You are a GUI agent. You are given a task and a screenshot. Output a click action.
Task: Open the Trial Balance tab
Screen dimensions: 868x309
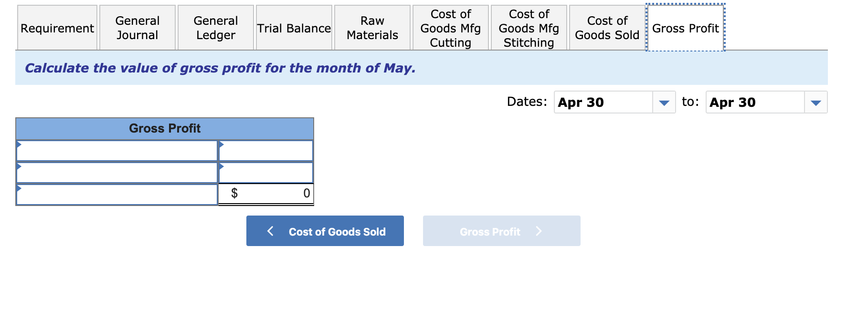294,28
